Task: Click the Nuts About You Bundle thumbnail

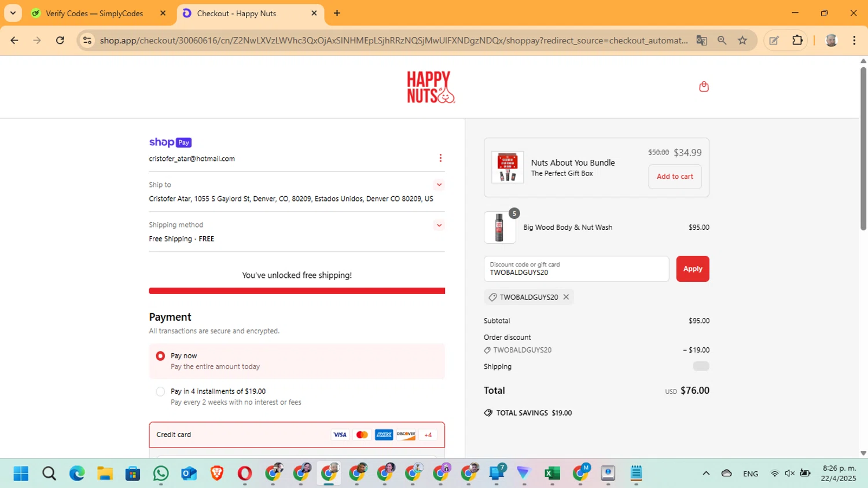Action: [x=507, y=167]
